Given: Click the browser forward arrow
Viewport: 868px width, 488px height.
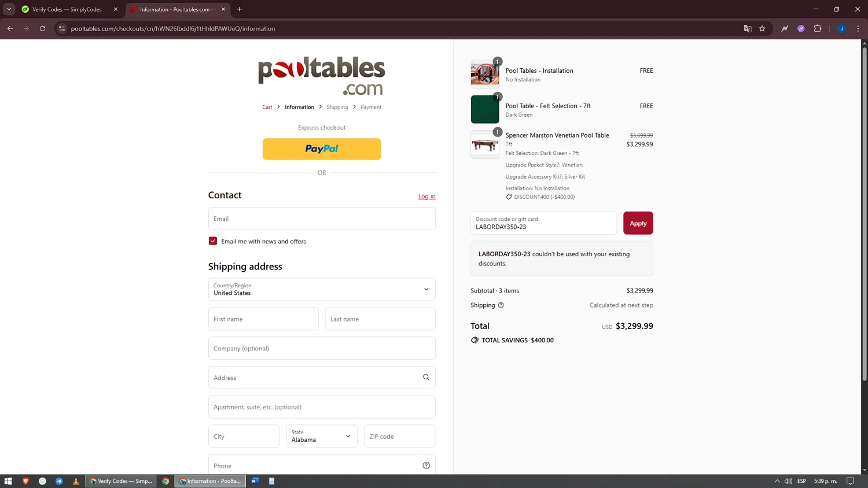Looking at the screenshot, I should pos(26,28).
